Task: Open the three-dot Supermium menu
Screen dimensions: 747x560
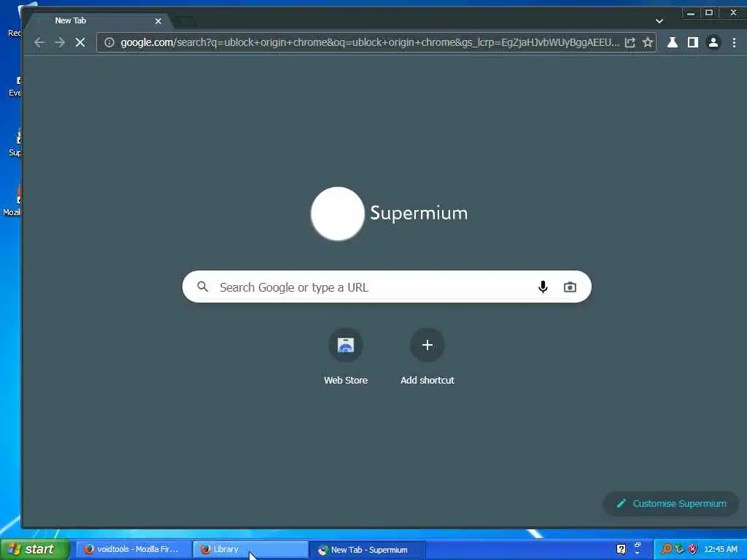Action: click(x=734, y=42)
